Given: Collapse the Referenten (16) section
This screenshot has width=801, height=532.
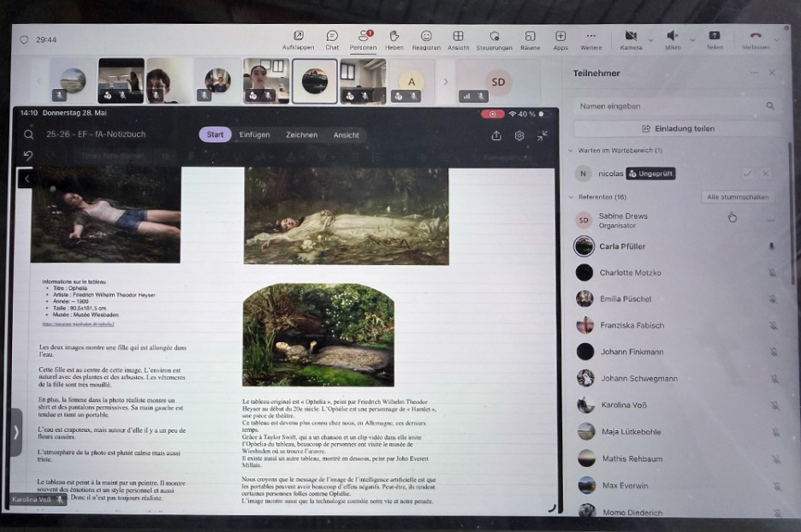Looking at the screenshot, I should click(571, 197).
